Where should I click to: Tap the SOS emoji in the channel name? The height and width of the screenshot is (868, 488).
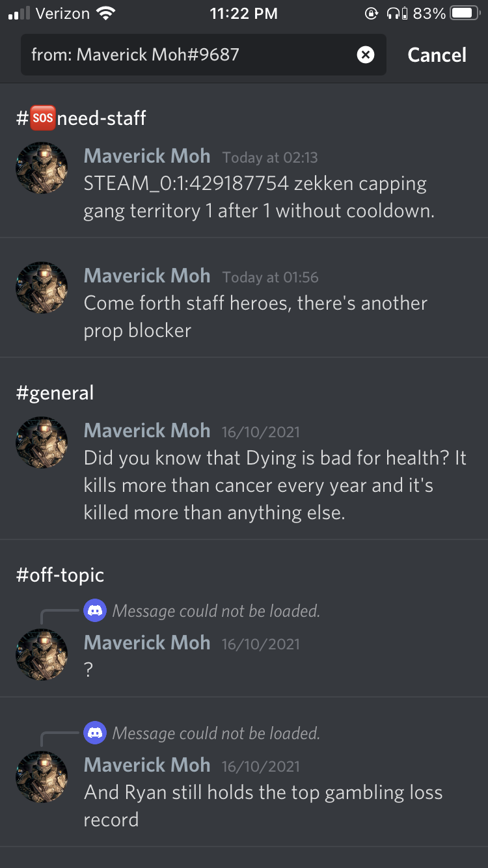43,118
